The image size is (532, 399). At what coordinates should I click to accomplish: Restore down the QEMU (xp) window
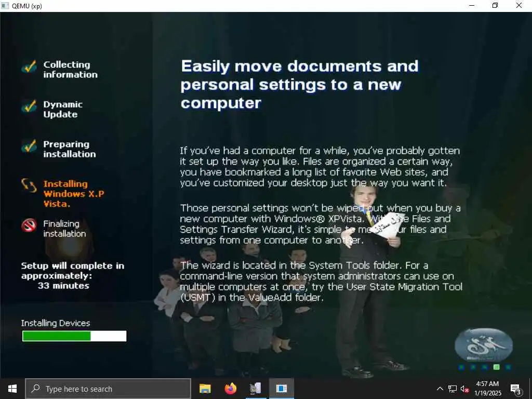point(495,5)
